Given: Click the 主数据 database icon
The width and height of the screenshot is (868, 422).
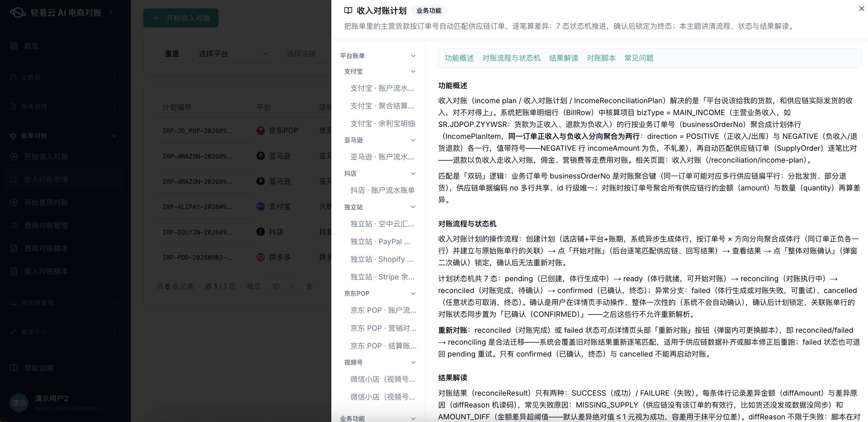Looking at the screenshot, I should coord(13,77).
